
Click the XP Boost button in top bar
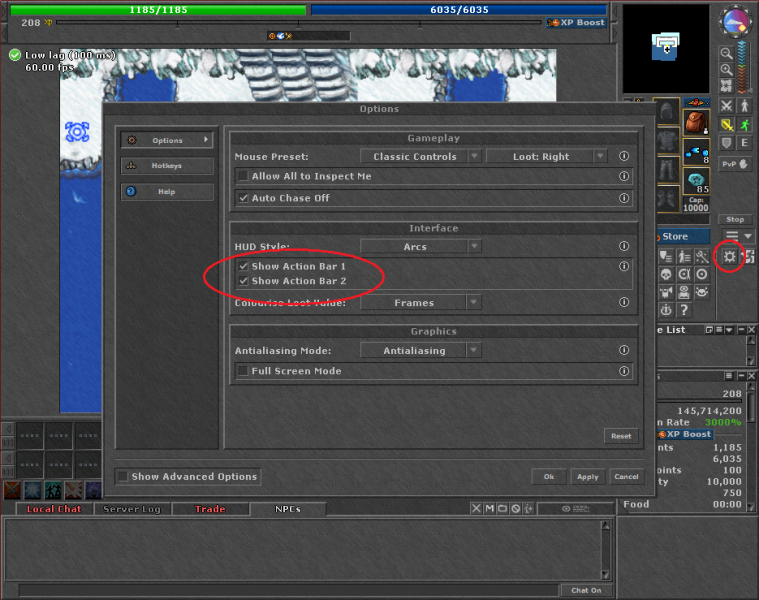(x=577, y=23)
